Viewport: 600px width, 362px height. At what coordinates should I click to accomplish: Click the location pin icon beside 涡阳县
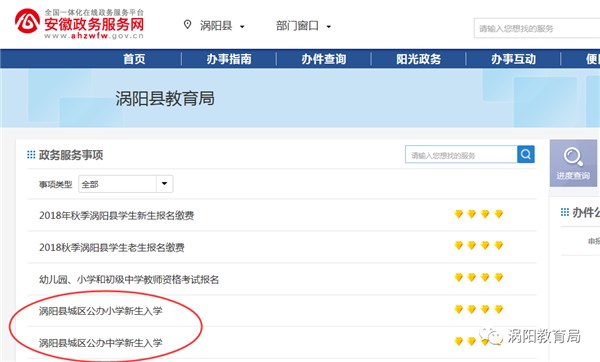pos(187,25)
